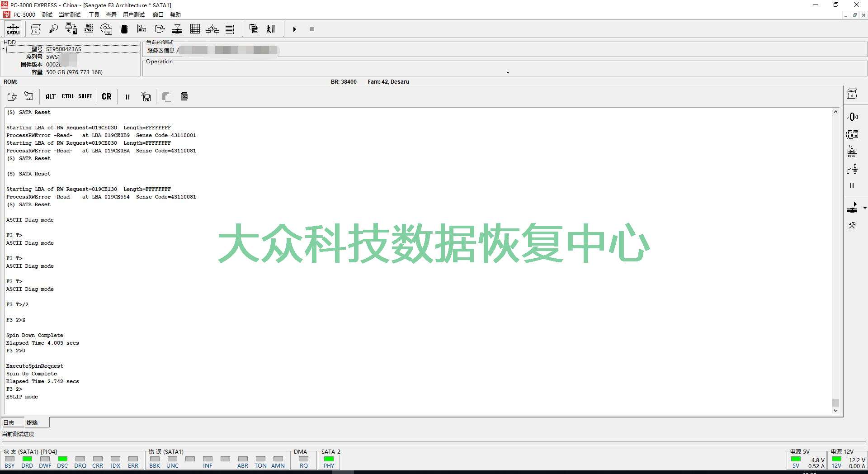
Task: Open the 工具 menu
Action: (x=94, y=15)
